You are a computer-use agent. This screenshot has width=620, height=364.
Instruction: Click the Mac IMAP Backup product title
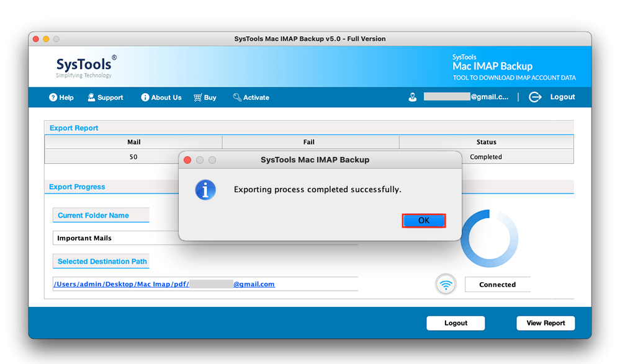click(492, 66)
